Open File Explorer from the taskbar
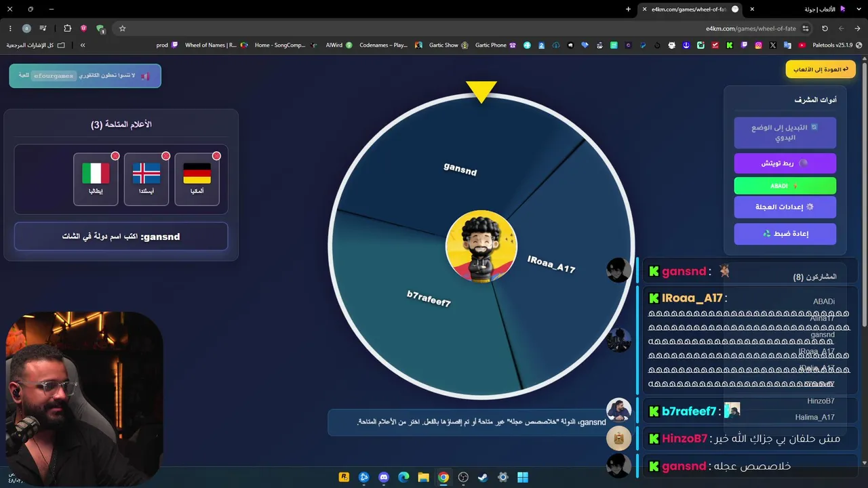Image resolution: width=868 pixels, height=488 pixels. (423, 477)
